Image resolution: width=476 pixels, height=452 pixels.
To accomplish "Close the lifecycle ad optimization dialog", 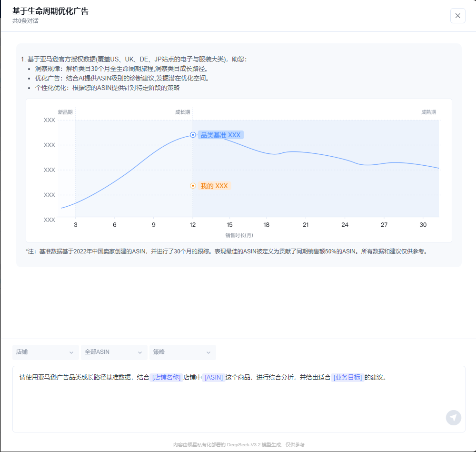I will tap(457, 16).
